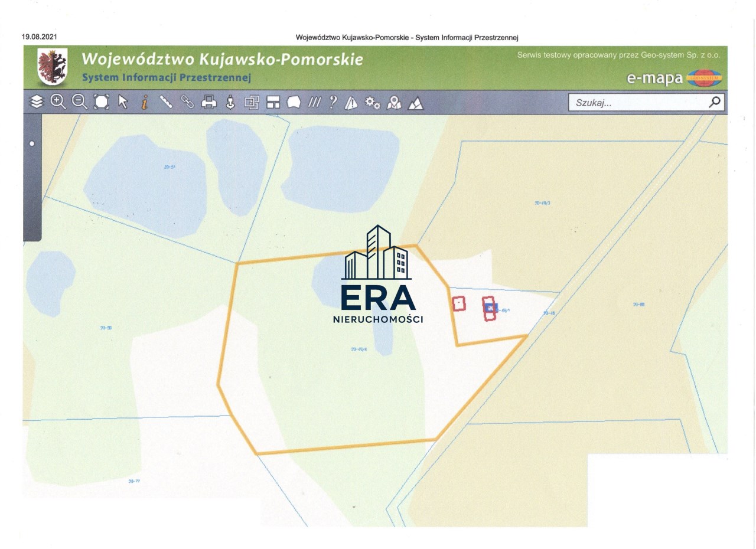
Task: Select the zoom out magnifier tool
Action: (79, 102)
